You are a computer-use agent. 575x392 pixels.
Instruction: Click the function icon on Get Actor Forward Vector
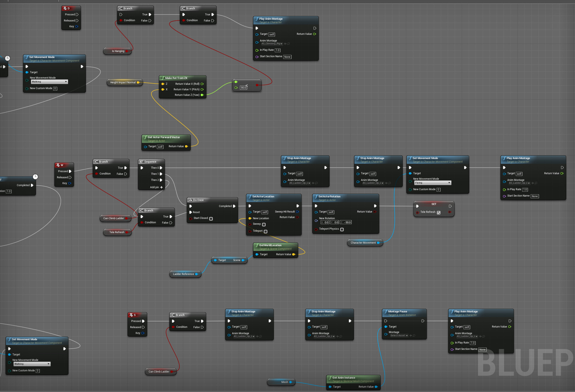[x=146, y=137]
